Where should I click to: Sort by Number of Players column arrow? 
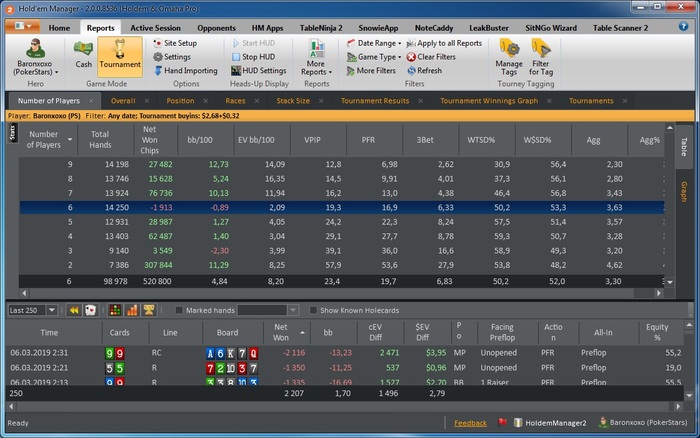pos(70,139)
